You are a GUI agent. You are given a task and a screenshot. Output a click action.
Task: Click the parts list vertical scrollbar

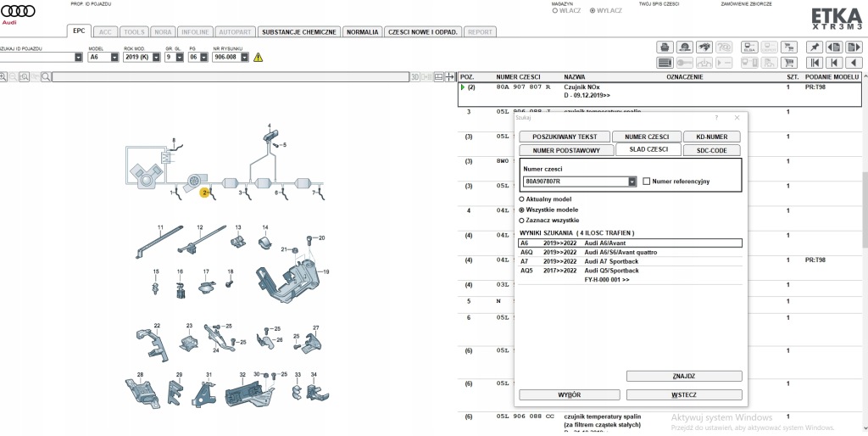coord(863,212)
